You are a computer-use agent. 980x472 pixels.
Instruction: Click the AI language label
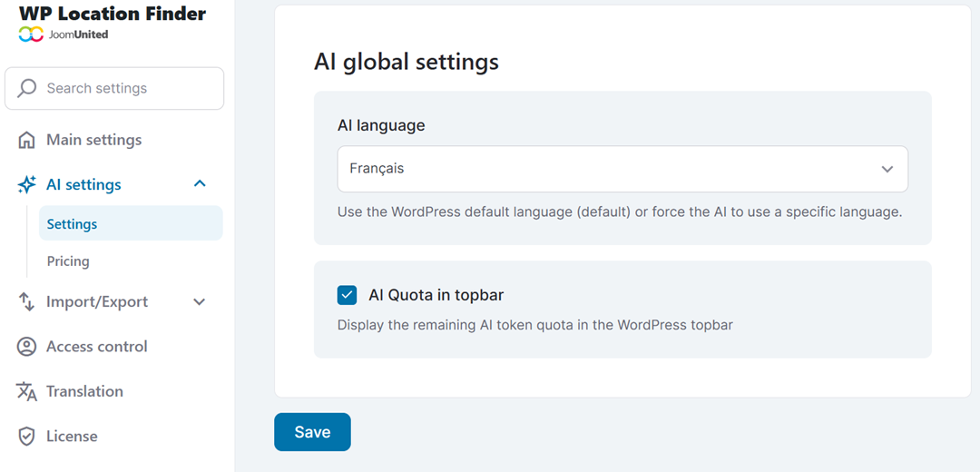[381, 125]
